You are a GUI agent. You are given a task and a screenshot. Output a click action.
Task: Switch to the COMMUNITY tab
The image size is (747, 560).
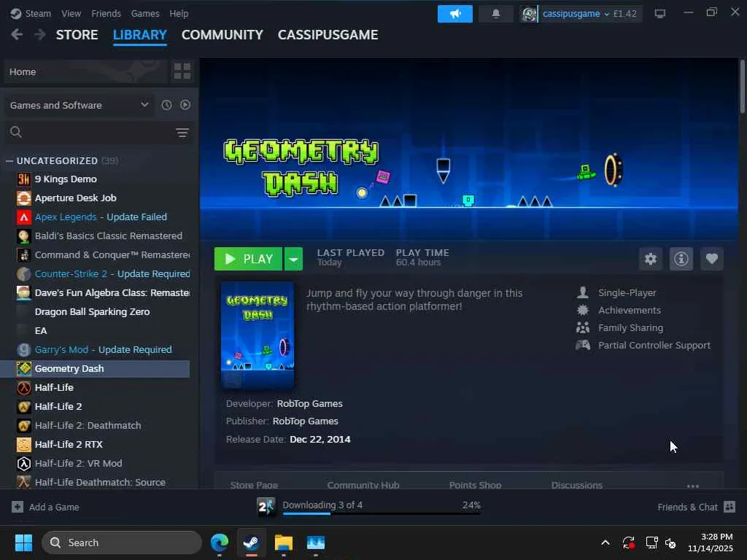click(x=222, y=35)
